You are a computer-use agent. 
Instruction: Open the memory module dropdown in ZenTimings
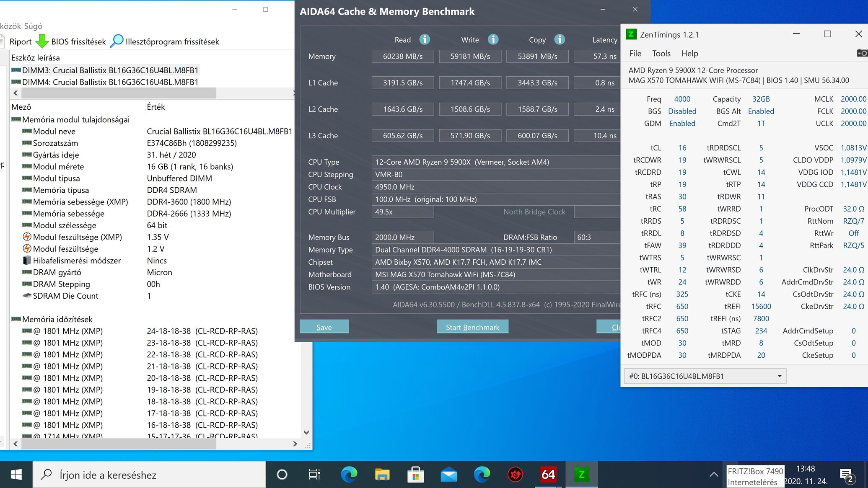705,376
